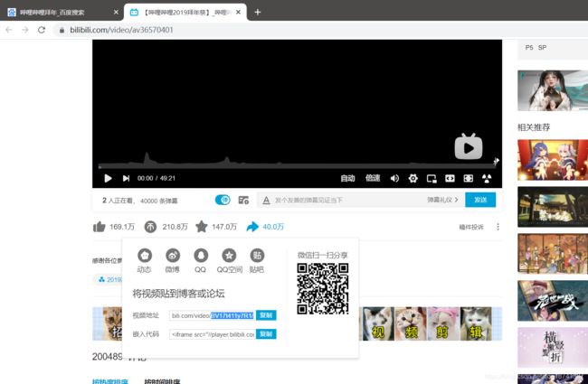Open danmaku font style A icon
588x384 pixels.
(x=266, y=201)
